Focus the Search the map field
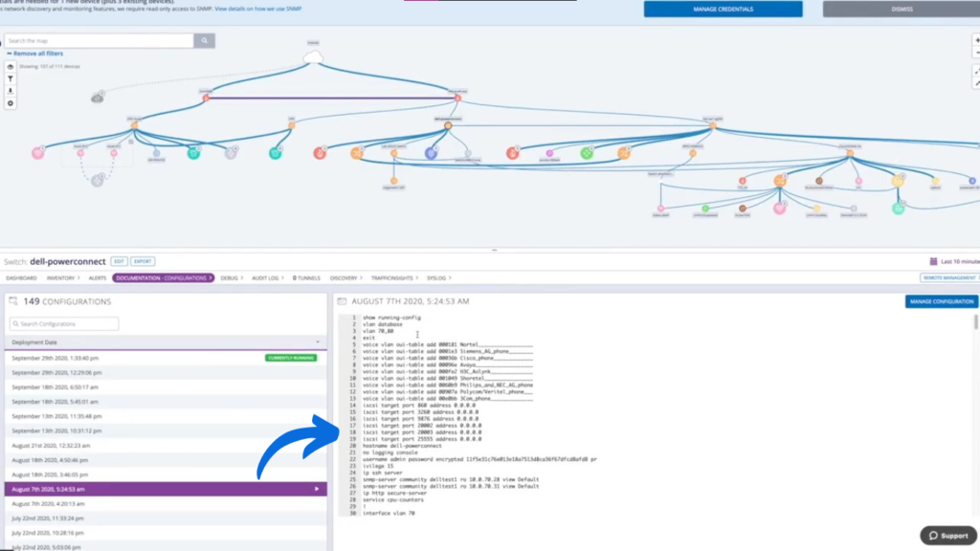Screen dimensions: 980x551 click(x=99, y=40)
